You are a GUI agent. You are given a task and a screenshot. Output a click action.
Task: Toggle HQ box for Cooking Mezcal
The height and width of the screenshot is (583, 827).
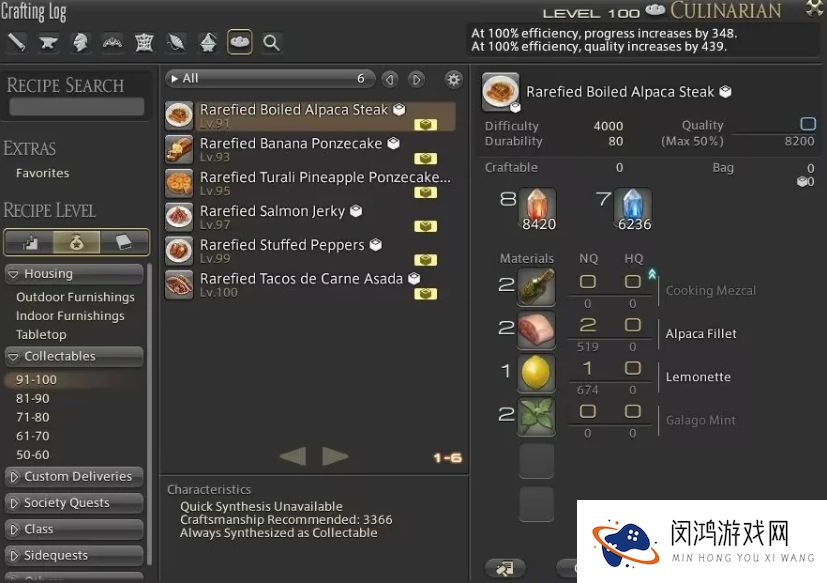click(632, 282)
